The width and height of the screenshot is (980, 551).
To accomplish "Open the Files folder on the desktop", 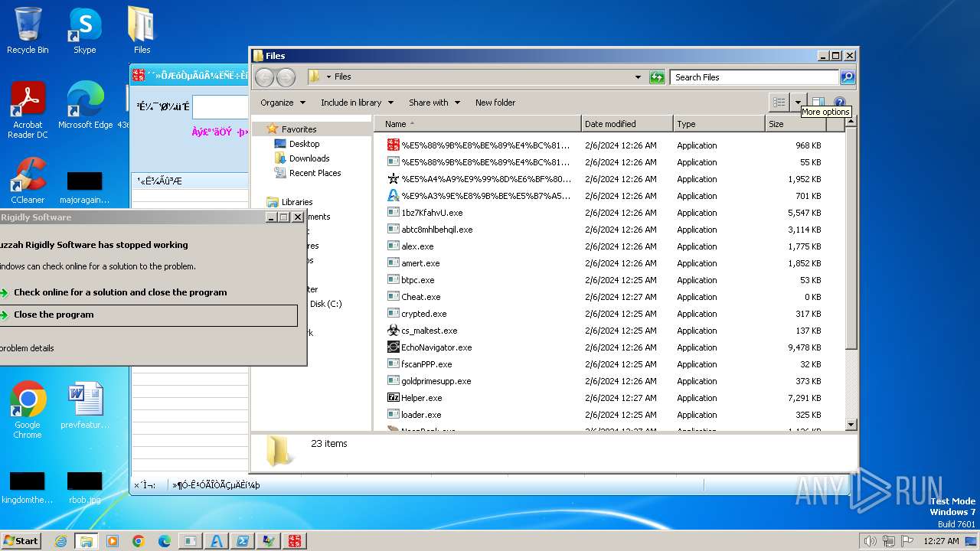I will (x=142, y=31).
